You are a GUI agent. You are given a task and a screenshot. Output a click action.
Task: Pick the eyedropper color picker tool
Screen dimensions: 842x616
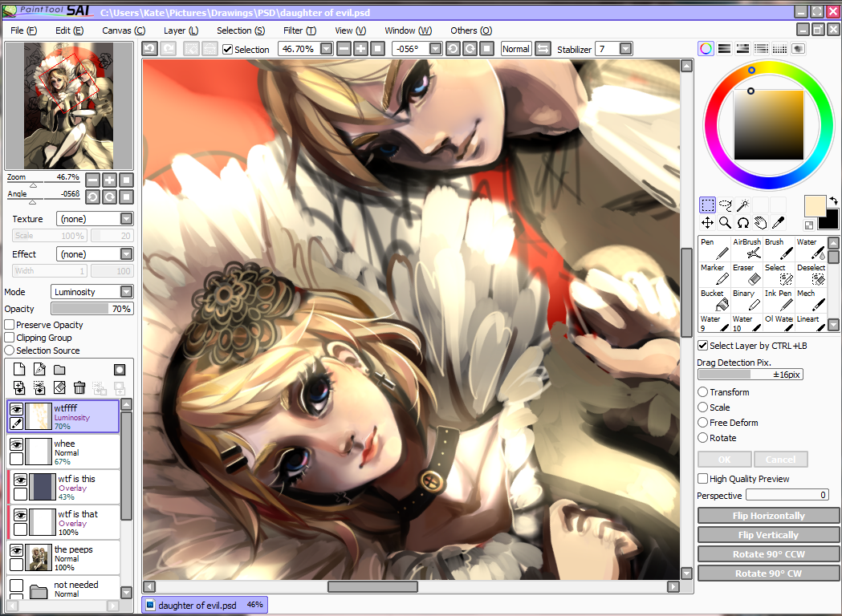[778, 223]
